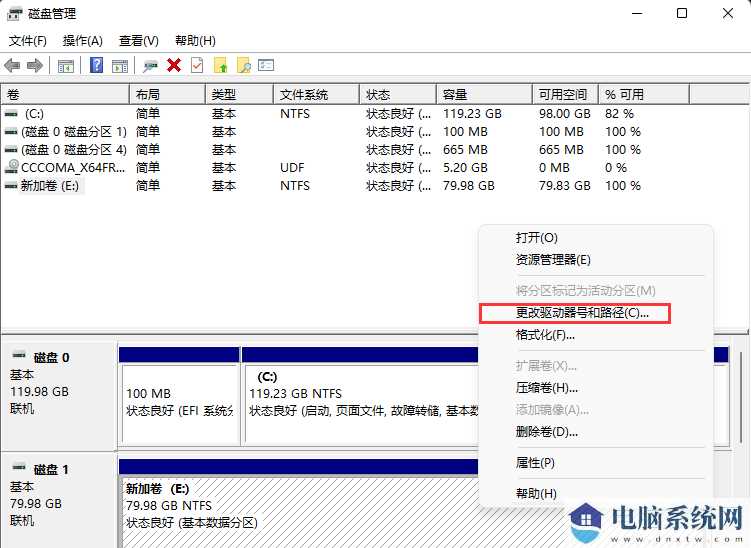Select the CCCOMA_X64FR... volume row
The width and height of the screenshot is (751, 548).
[x=345, y=168]
